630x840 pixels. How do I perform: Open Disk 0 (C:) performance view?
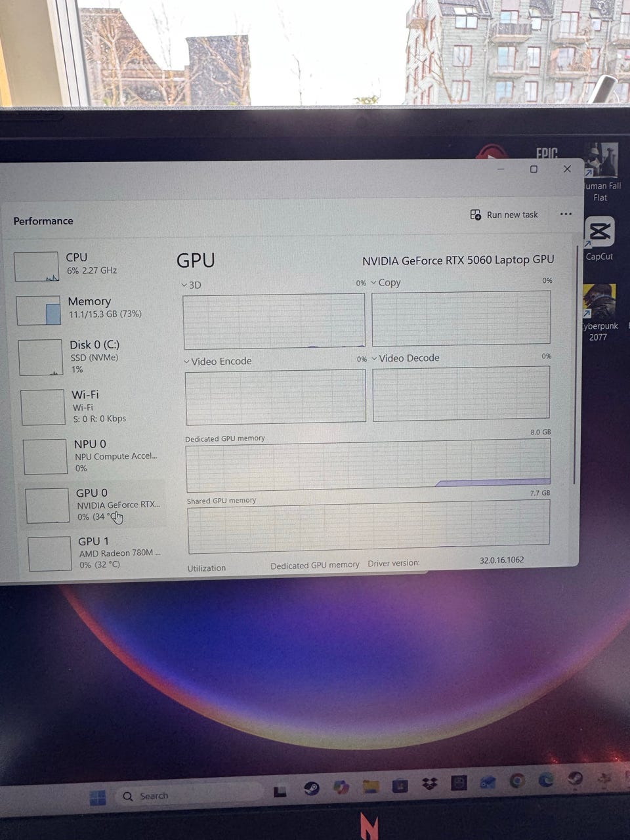tap(91, 357)
